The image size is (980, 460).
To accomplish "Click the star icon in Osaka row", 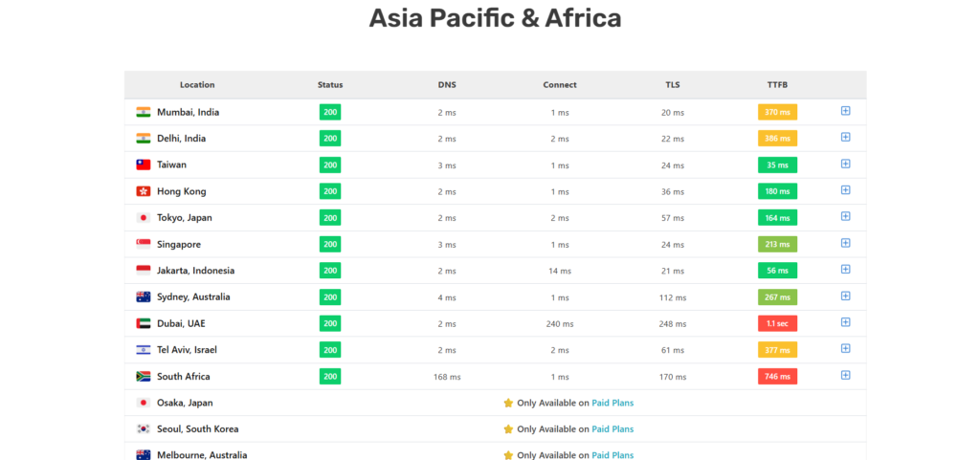I will [x=508, y=403].
